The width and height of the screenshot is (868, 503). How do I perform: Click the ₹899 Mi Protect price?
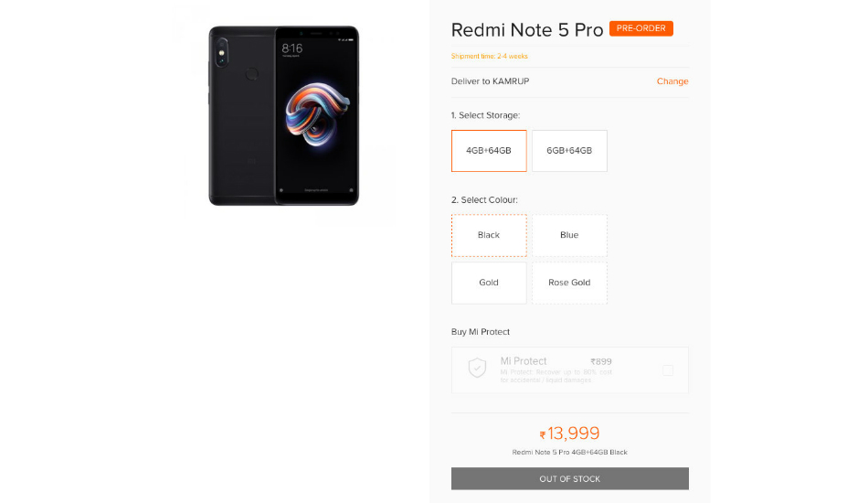(601, 361)
